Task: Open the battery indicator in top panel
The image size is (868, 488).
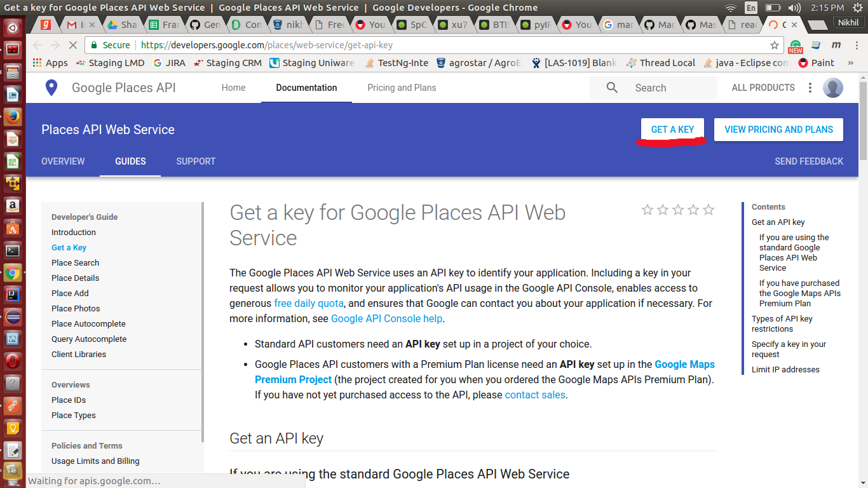Action: [x=773, y=8]
